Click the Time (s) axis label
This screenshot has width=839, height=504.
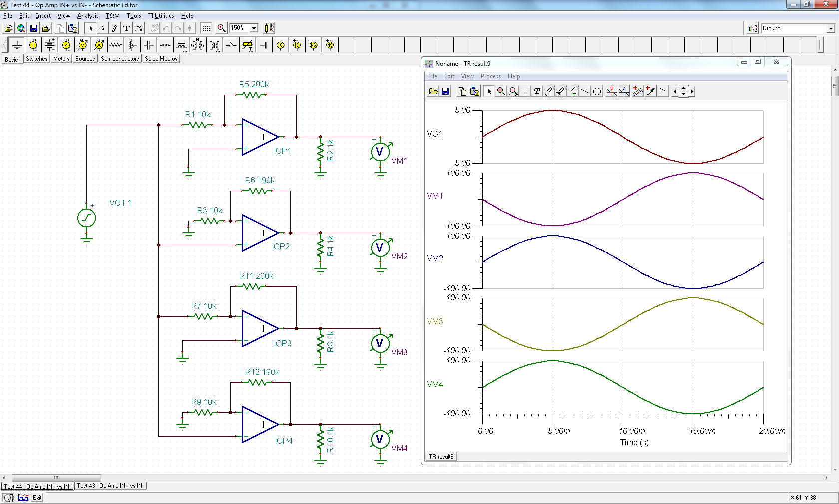[634, 442]
